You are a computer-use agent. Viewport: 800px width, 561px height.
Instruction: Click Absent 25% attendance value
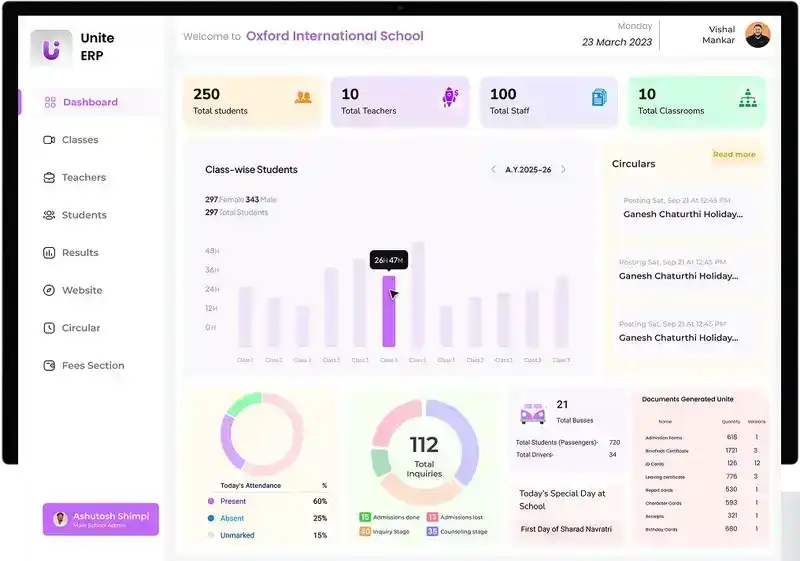click(320, 518)
